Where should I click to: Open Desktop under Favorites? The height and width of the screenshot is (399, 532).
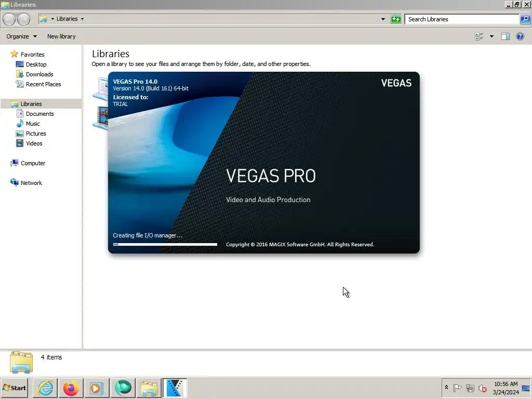[x=36, y=64]
